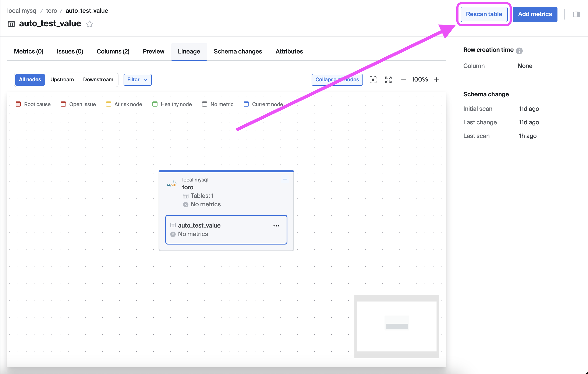This screenshot has width=588, height=374.
Task: Open the Filter dropdown
Action: [137, 79]
